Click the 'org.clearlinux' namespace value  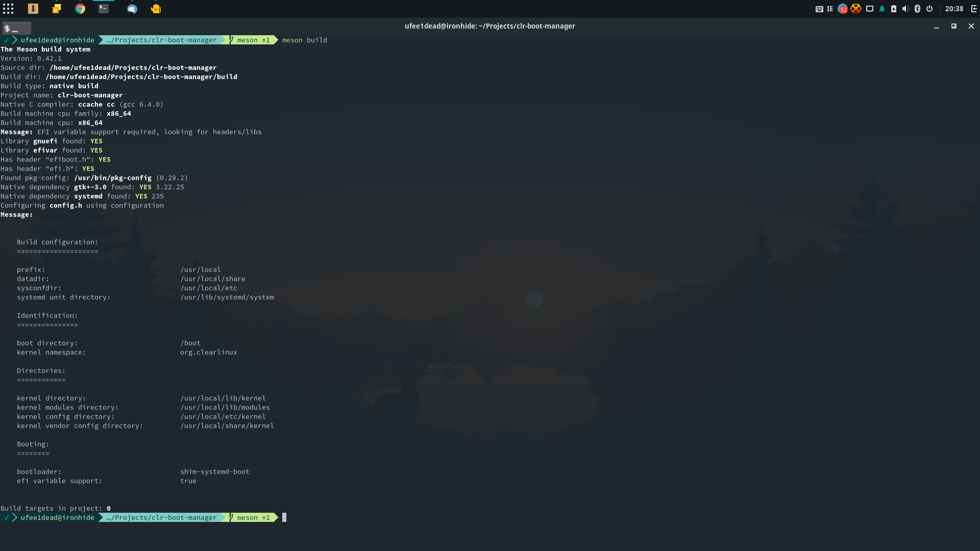(209, 353)
